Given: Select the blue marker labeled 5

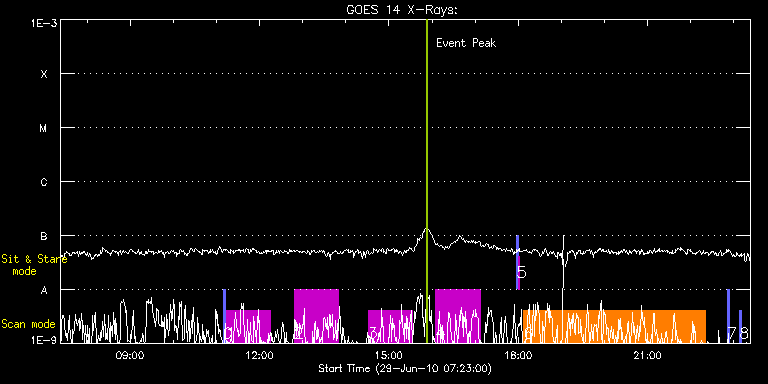Looking at the screenshot, I should pyautogui.click(x=517, y=262).
